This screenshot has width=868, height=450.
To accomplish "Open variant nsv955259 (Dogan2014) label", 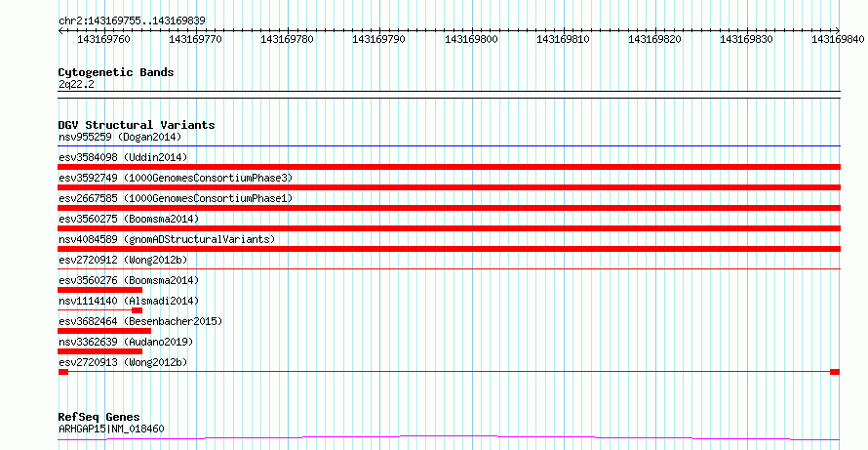I will [x=120, y=137].
